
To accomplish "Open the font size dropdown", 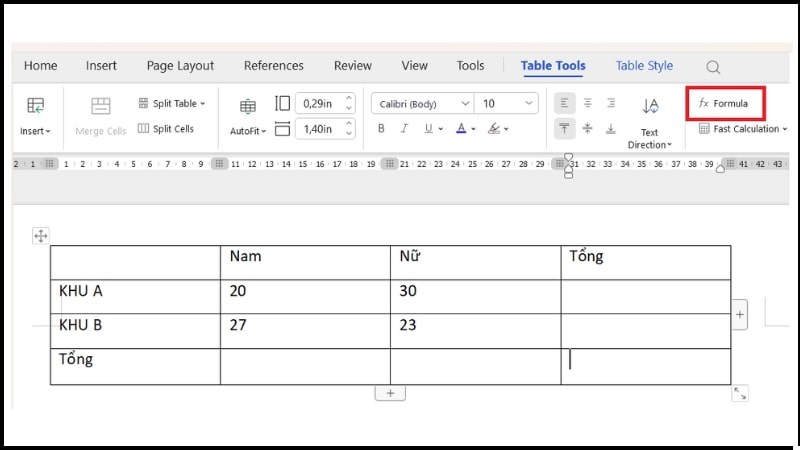I will [528, 103].
